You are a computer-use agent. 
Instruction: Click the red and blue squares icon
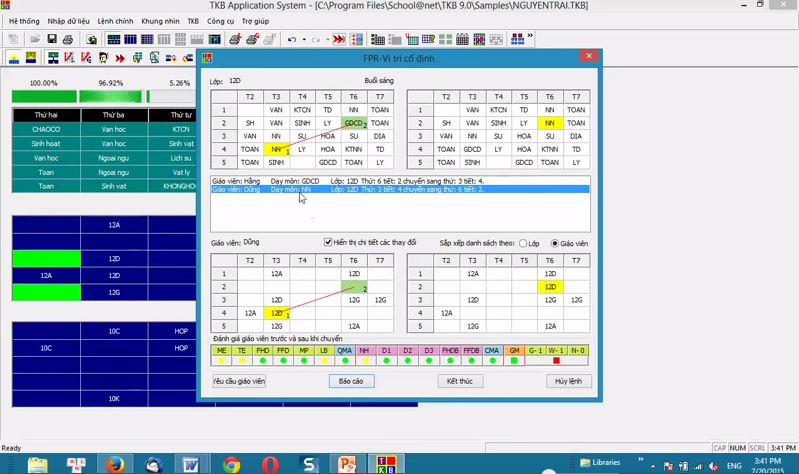[x=517, y=39]
